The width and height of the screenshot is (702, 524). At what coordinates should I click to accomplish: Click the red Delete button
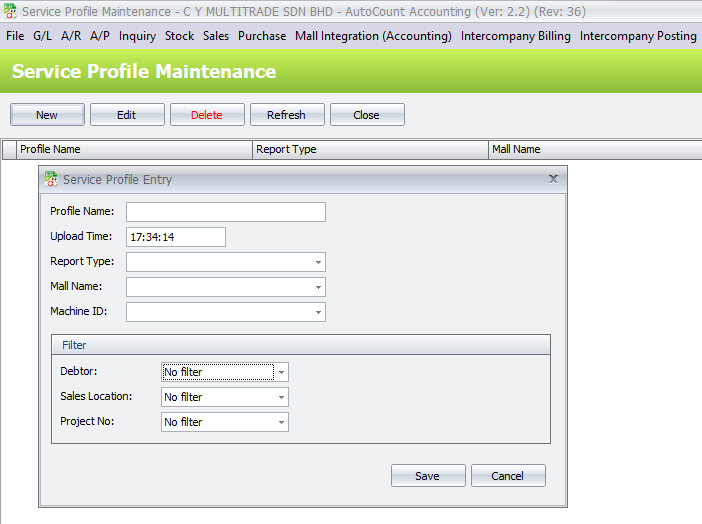click(x=207, y=115)
